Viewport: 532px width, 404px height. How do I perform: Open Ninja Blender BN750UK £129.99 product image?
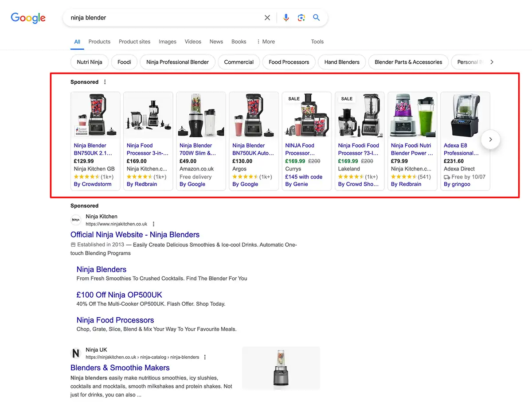point(95,115)
